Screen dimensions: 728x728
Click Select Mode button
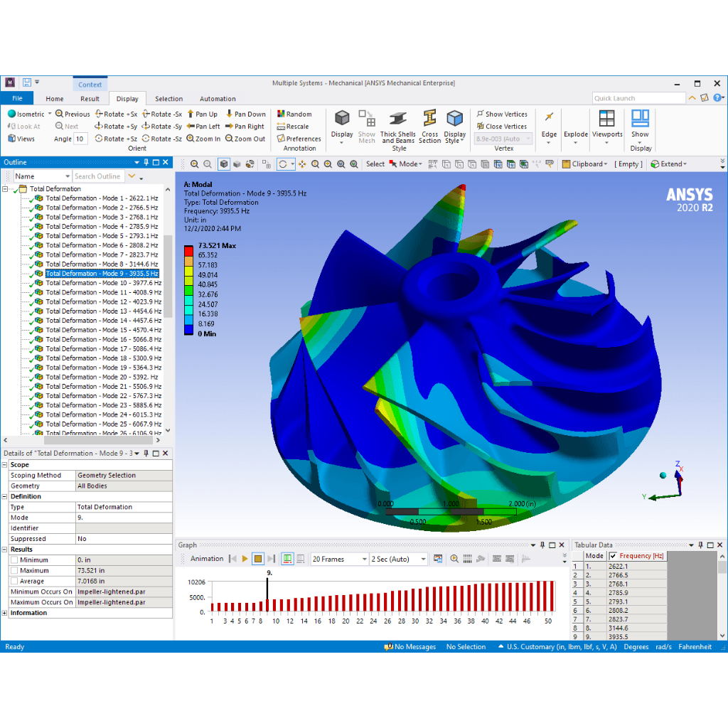pos(406,164)
